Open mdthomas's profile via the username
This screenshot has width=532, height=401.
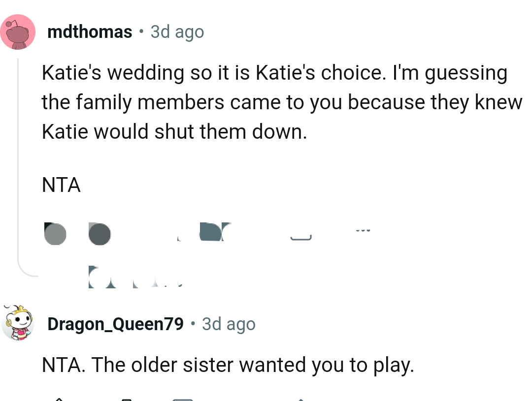click(90, 31)
